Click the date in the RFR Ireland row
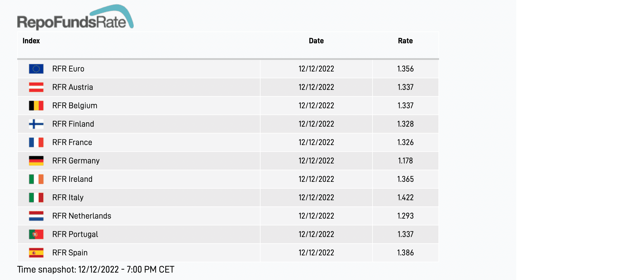This screenshot has height=280, width=644. click(316, 179)
